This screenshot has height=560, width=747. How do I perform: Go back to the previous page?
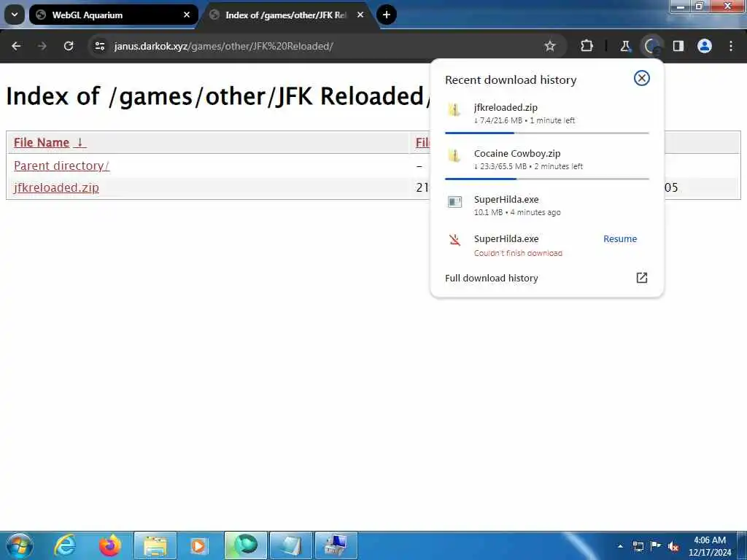tap(16, 46)
